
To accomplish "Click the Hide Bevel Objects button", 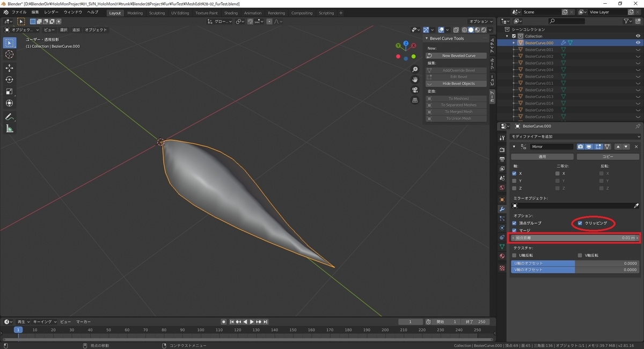I will [457, 84].
